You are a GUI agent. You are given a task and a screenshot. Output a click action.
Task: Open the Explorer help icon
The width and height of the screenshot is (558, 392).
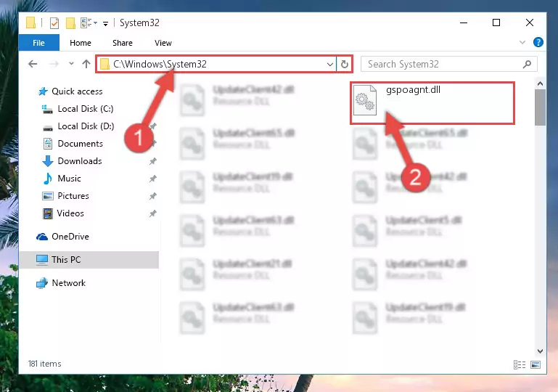click(x=538, y=42)
